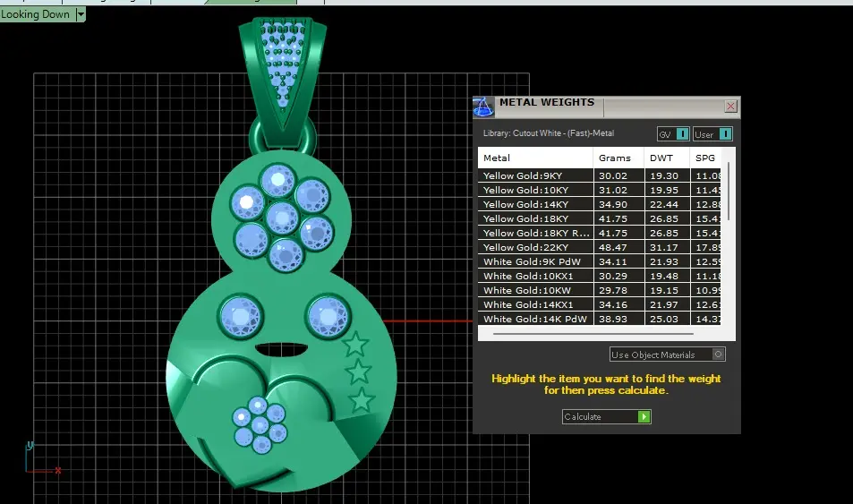Click the horizontal scrollbar of metals table

coord(593,334)
